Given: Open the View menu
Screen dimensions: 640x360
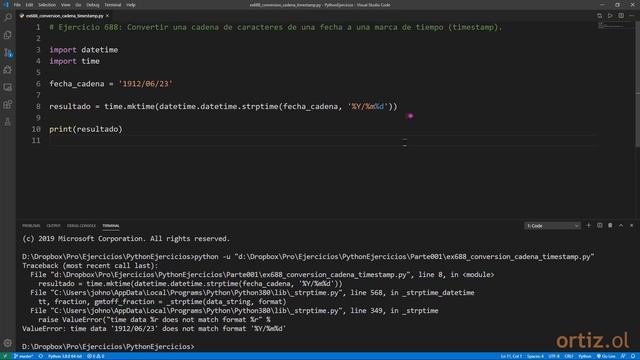Looking at the screenshot, I should point(65,5).
